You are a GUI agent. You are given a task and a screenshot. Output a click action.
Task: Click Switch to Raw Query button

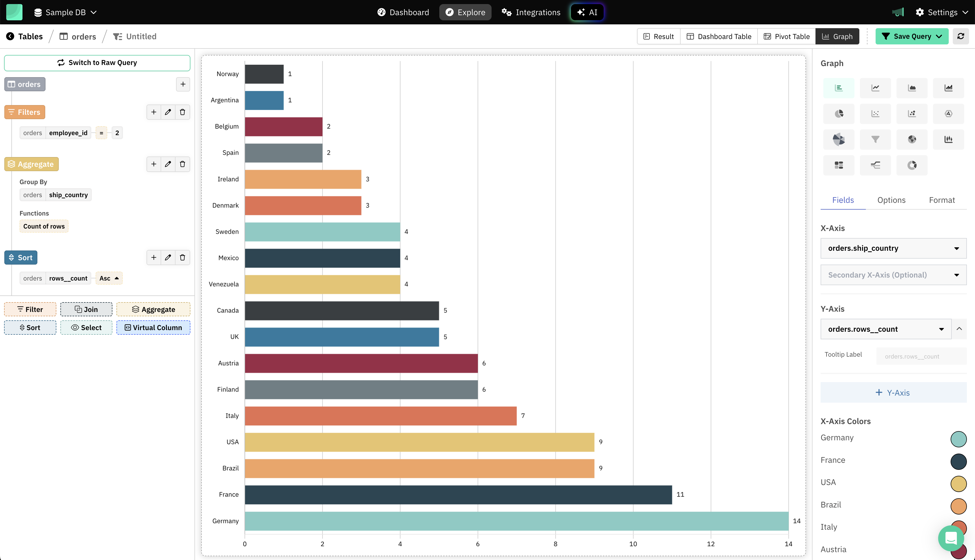click(97, 63)
